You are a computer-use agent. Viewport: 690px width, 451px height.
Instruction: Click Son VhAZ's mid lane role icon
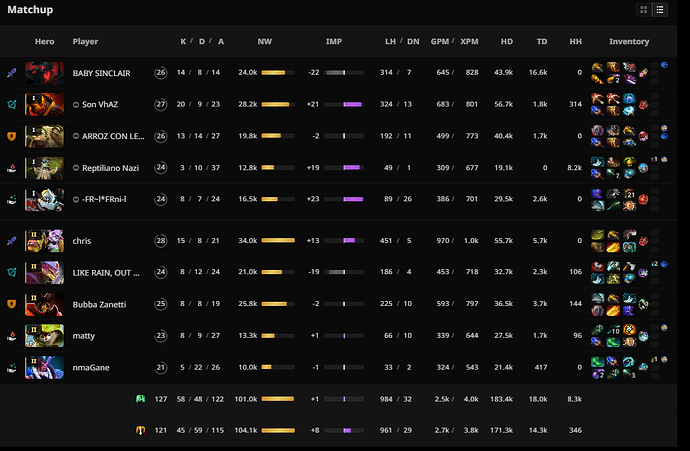12,104
